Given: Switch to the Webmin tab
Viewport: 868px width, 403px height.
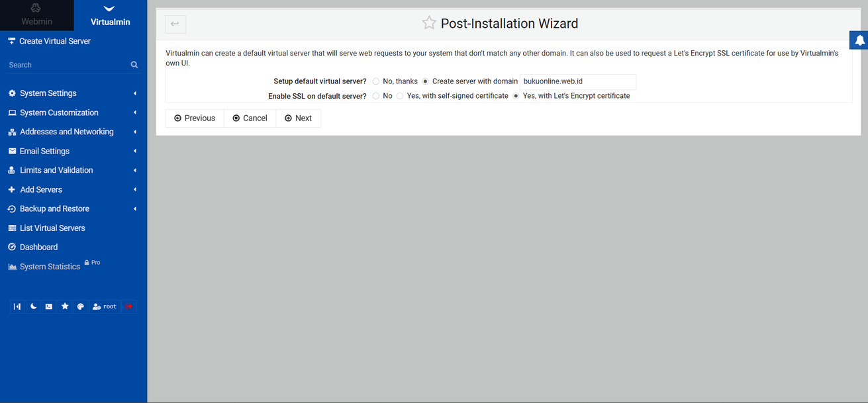Looking at the screenshot, I should point(36,15).
